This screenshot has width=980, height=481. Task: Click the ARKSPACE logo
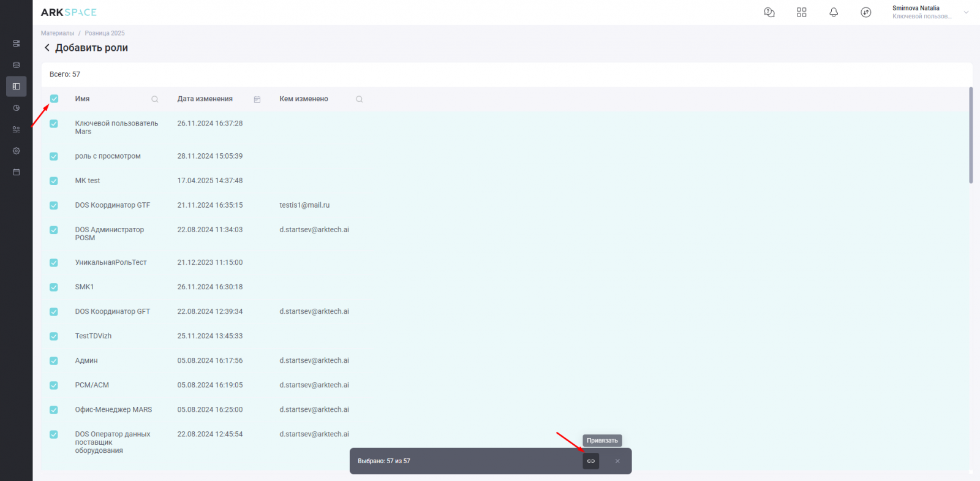69,12
